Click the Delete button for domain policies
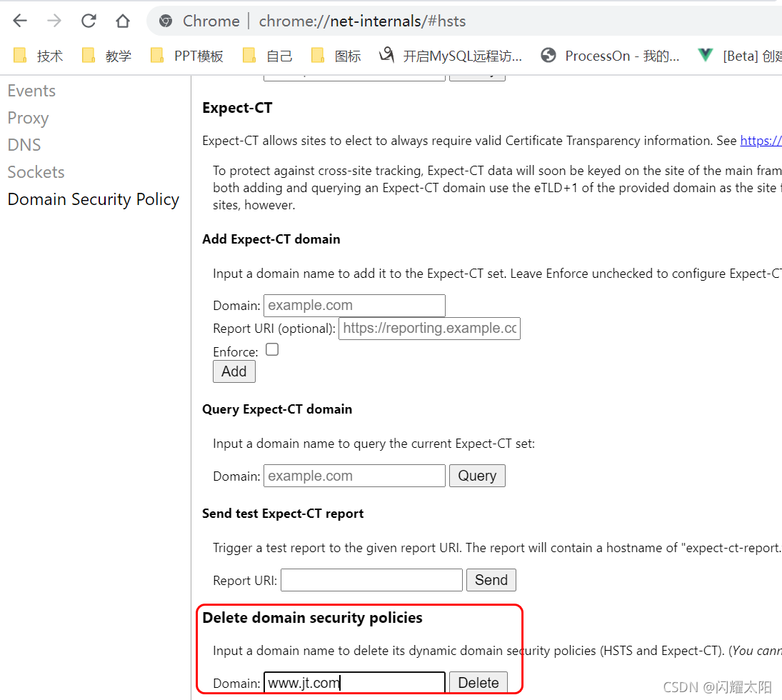This screenshot has width=782, height=700. 478,683
